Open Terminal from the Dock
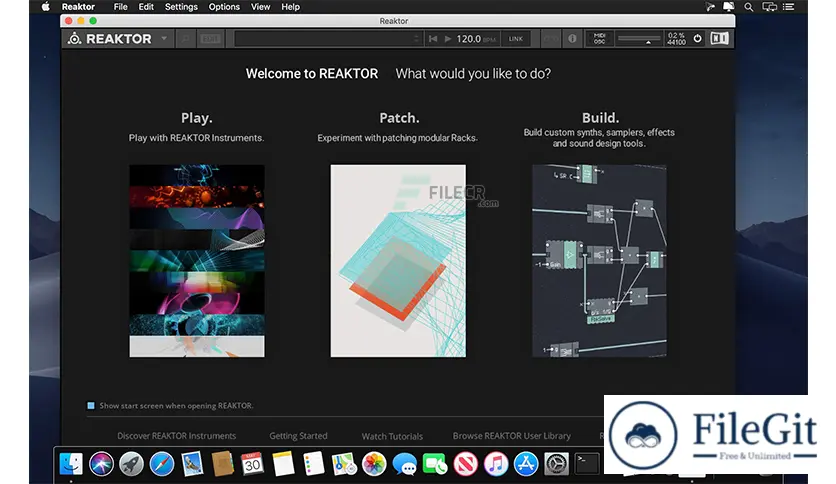Image resolution: width=836 pixels, height=484 pixels. pos(586,464)
